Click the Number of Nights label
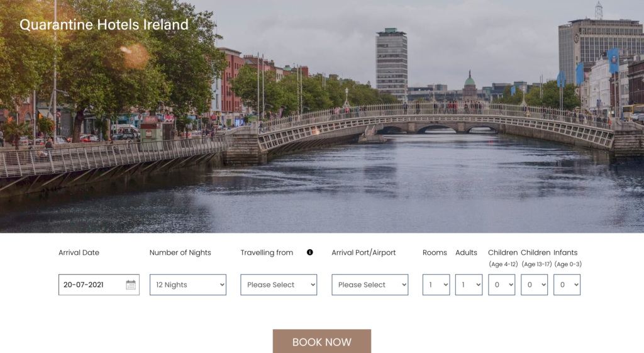The image size is (644, 353). [180, 253]
